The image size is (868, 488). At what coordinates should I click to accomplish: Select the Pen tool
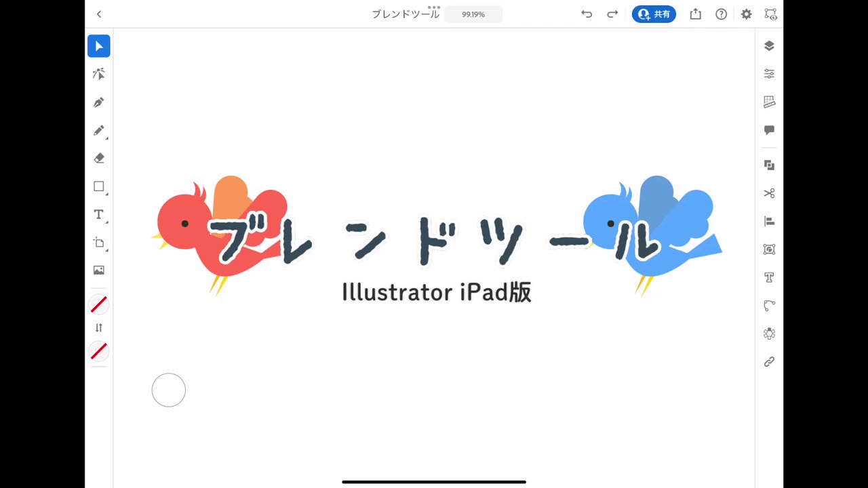[99, 102]
